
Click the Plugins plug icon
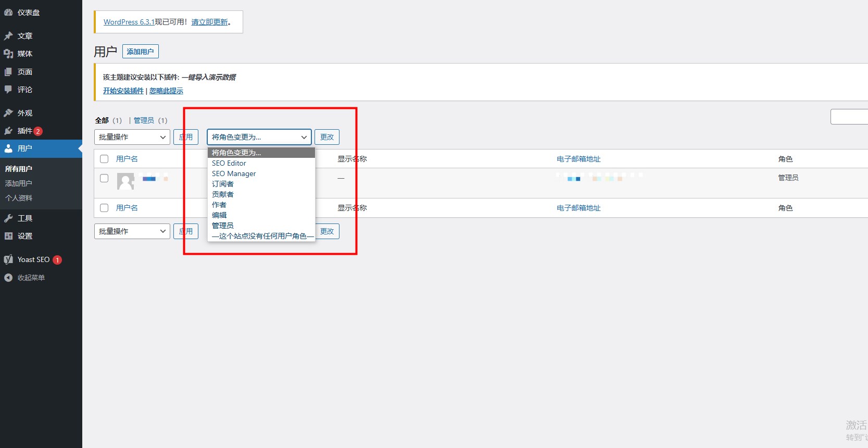tap(8, 131)
